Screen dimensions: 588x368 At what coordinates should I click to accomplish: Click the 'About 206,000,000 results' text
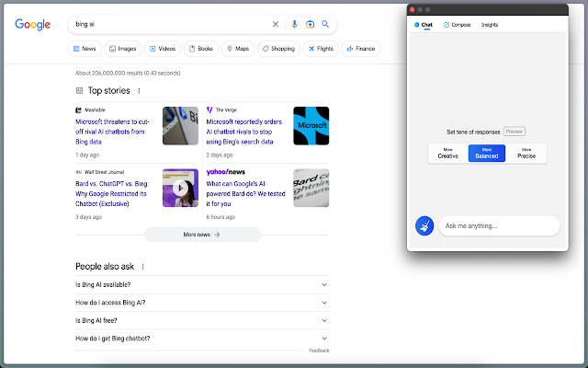(x=128, y=74)
